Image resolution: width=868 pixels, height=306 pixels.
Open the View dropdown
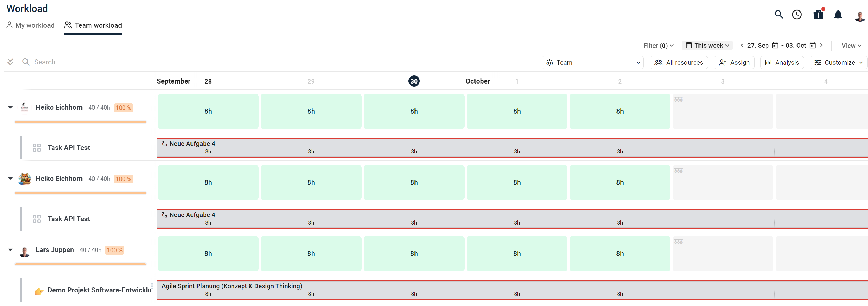(851, 46)
